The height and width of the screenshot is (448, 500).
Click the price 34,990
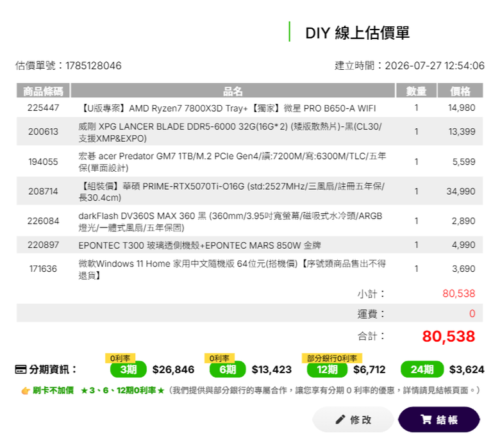click(x=461, y=192)
